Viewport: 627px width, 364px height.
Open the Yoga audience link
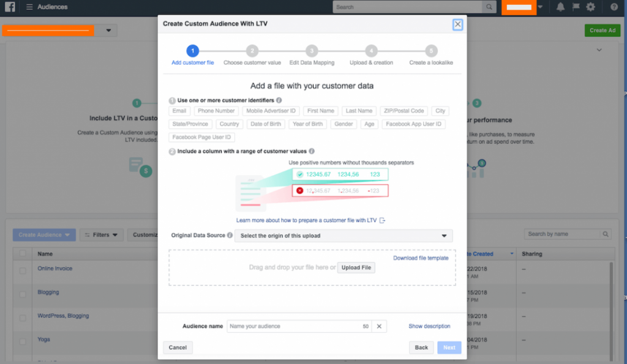[x=43, y=340]
